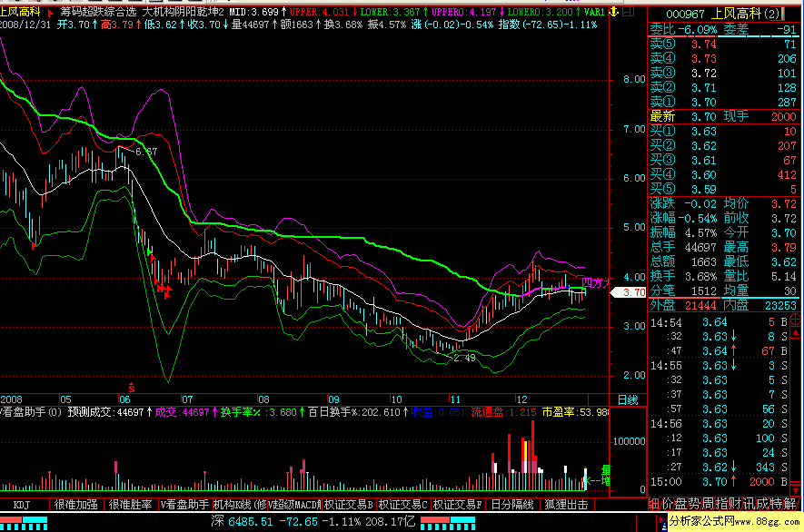Image resolution: width=804 pixels, height=532 pixels.
Task: Open the 权证交易F tab
Action: coord(457,505)
